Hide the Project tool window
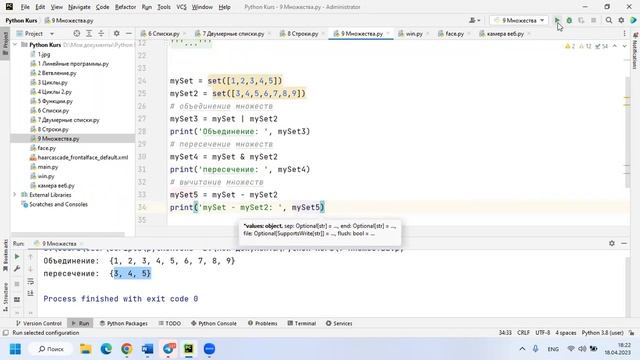The height and width of the screenshot is (360, 640). (129, 33)
